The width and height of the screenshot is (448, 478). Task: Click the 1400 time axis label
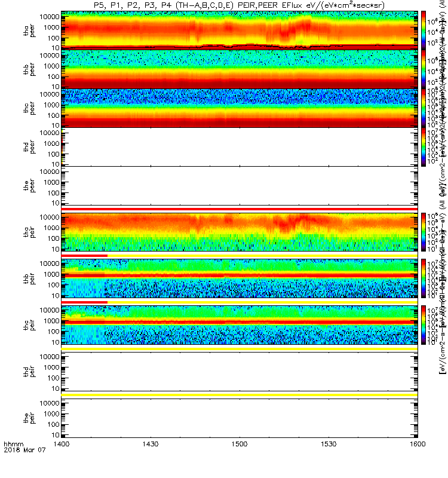62,444
